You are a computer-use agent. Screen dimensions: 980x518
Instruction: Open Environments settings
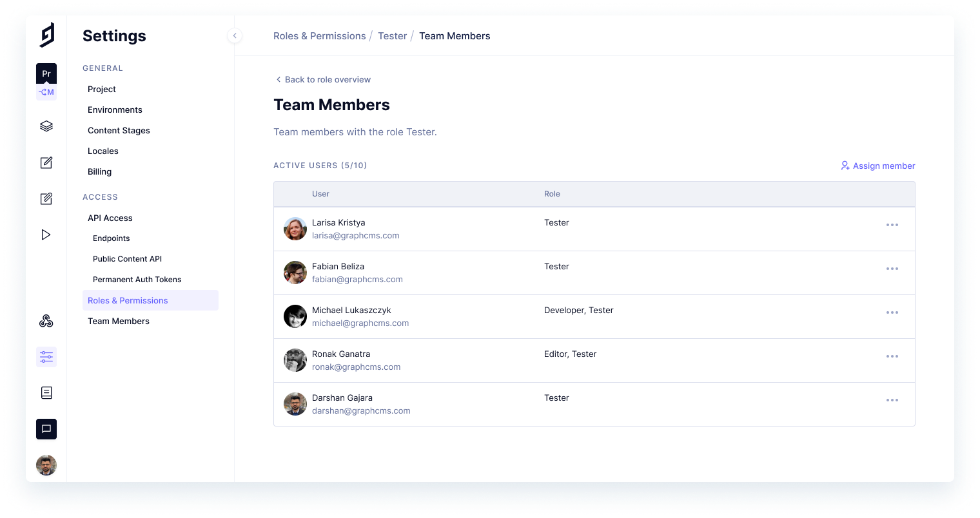coord(115,110)
